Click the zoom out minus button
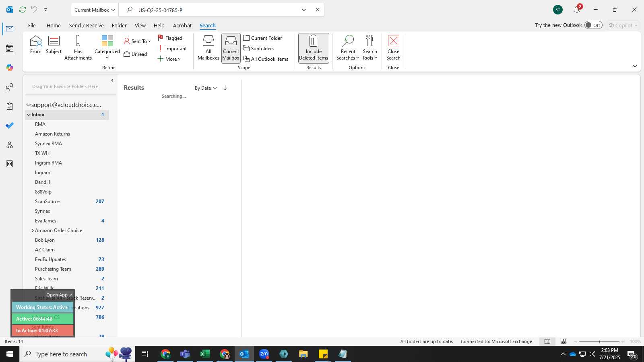Viewport: 644px width, 362px height. tap(576, 341)
